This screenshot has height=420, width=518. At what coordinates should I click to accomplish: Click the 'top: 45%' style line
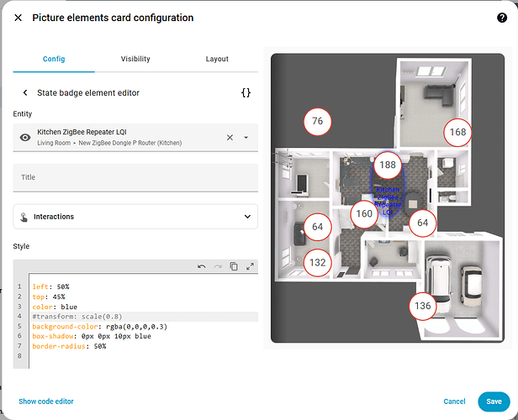[49, 297]
